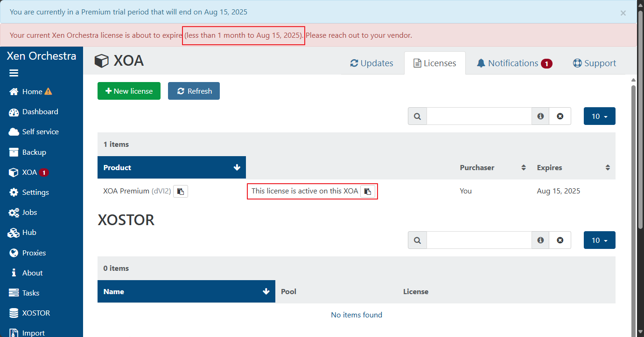Open Dashboard in the sidebar
644x337 pixels.
pos(34,112)
